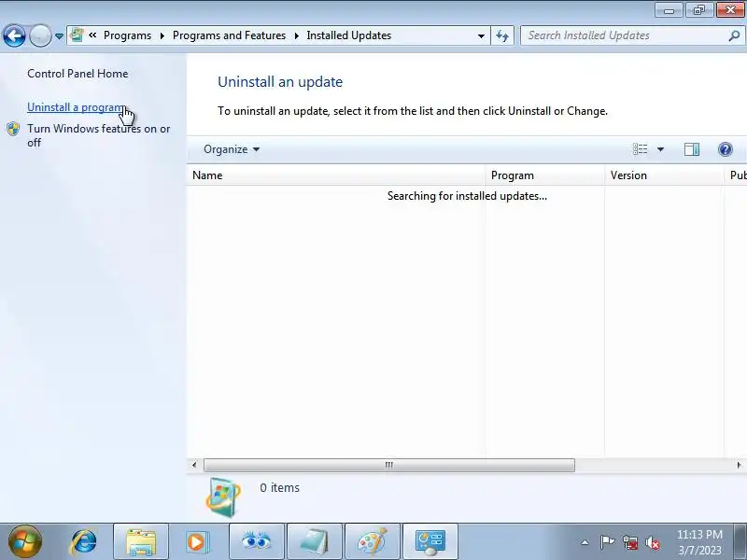Go back using the Back arrow button
Image resolution: width=747 pixels, height=560 pixels.
(x=14, y=35)
